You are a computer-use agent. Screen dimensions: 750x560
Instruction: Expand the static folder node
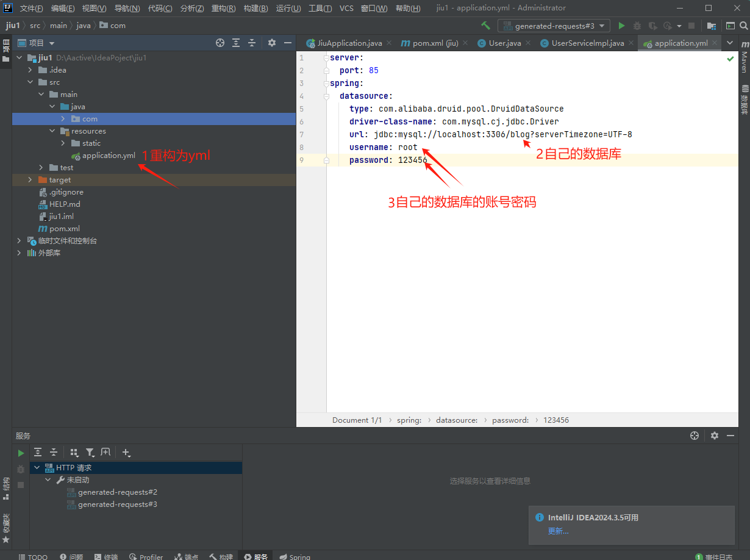(63, 143)
